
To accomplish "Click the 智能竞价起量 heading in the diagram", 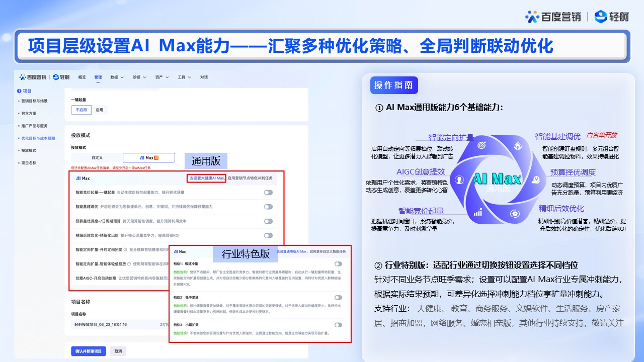I will tap(421, 211).
